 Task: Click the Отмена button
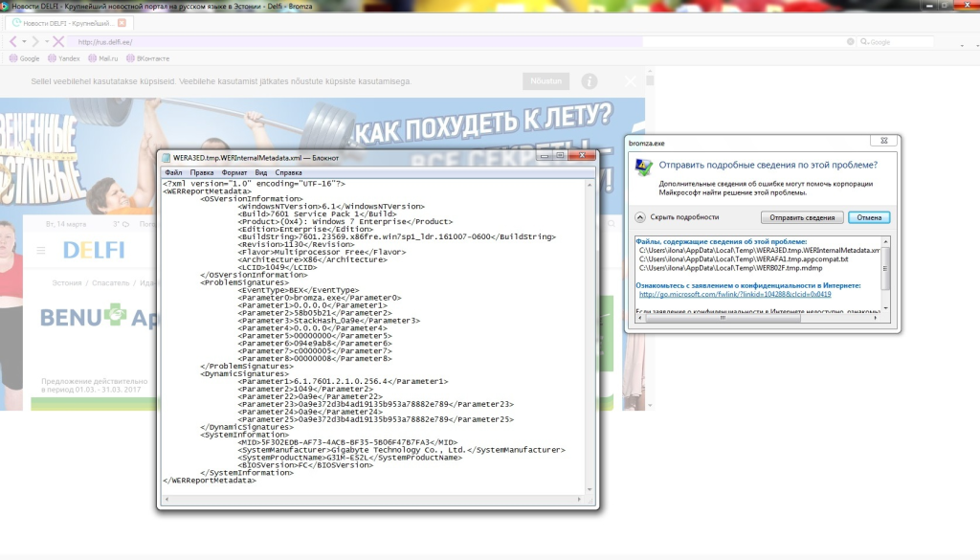(x=869, y=217)
